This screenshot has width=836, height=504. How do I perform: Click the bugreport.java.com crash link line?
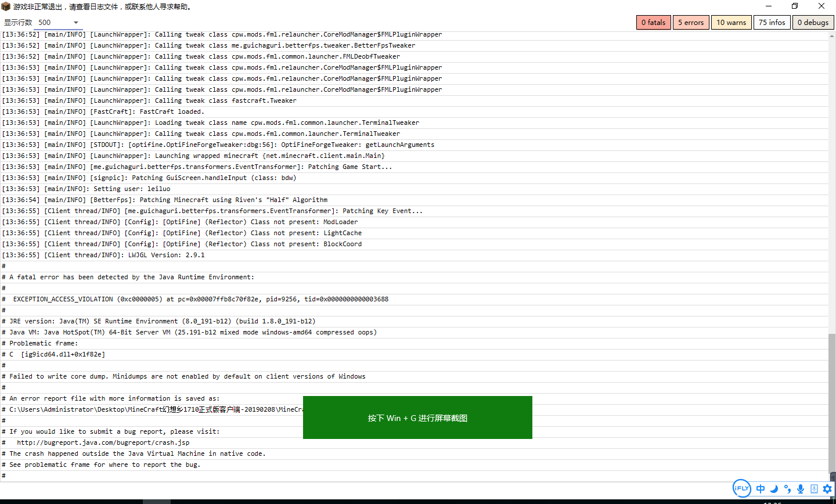103,442
